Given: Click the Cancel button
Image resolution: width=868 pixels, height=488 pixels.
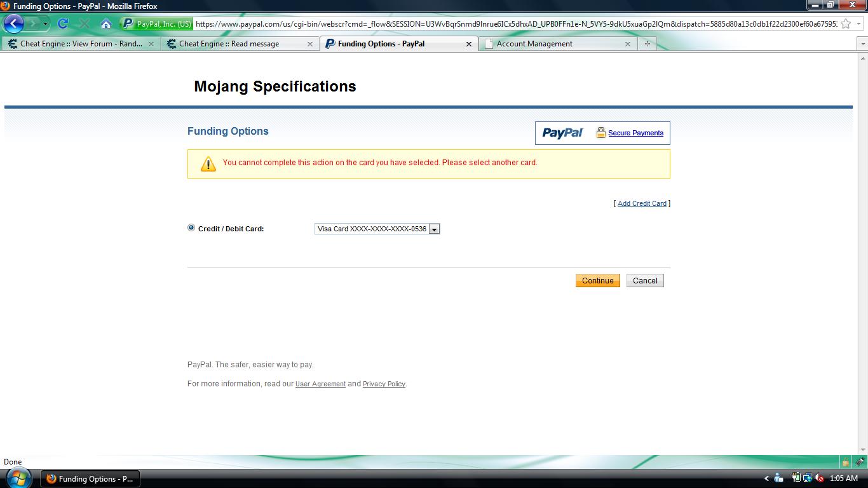Looking at the screenshot, I should click(645, 280).
